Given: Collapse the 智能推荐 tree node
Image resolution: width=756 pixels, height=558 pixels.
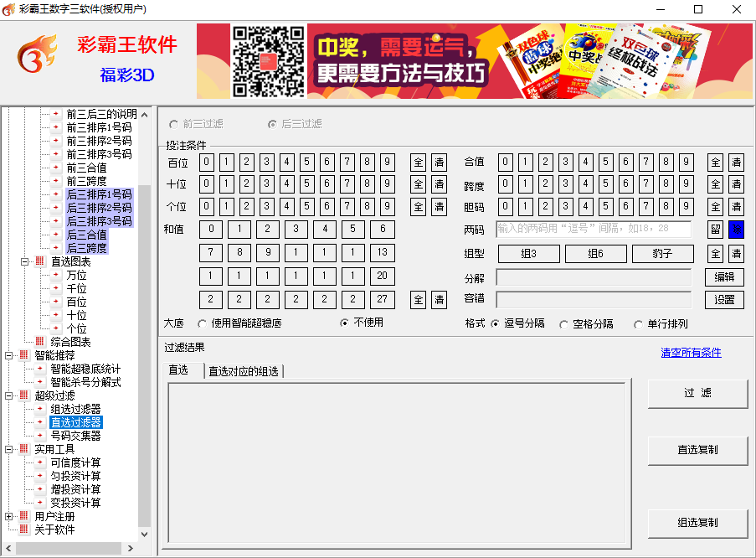Looking at the screenshot, I should point(8,356).
